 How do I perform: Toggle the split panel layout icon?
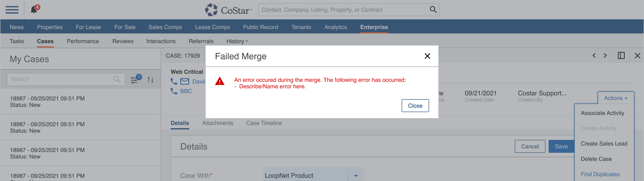click(x=621, y=56)
